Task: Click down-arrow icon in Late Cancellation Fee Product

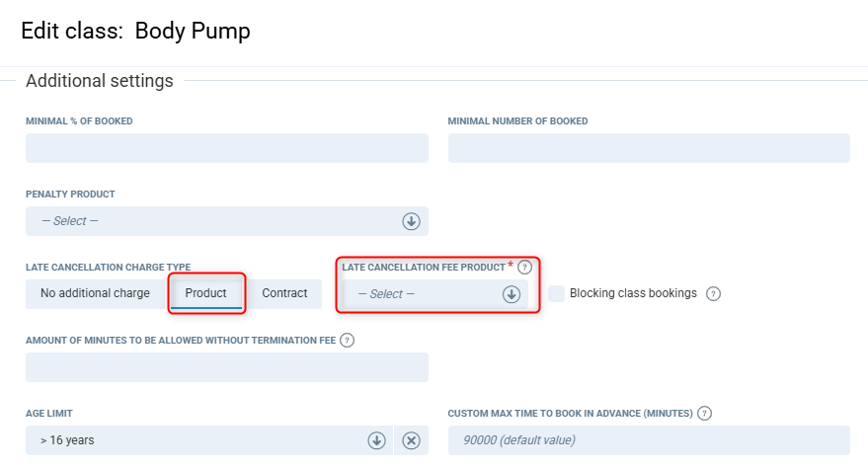Action: click(x=512, y=294)
